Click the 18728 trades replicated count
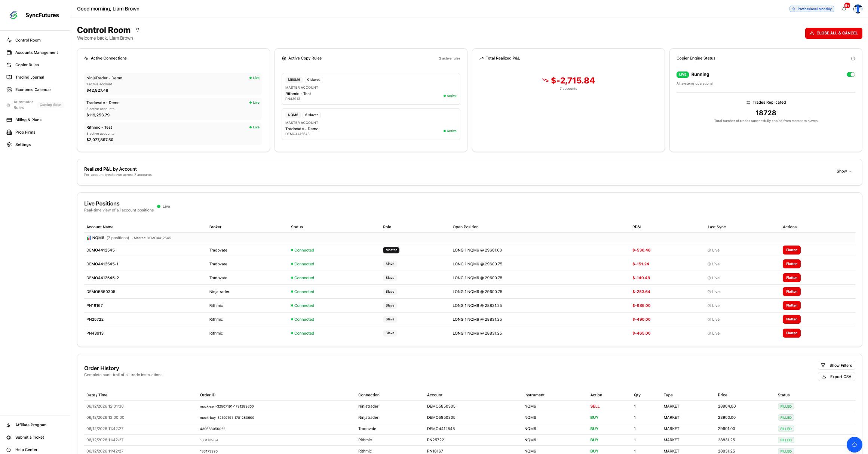The image size is (868, 454). coord(766,113)
